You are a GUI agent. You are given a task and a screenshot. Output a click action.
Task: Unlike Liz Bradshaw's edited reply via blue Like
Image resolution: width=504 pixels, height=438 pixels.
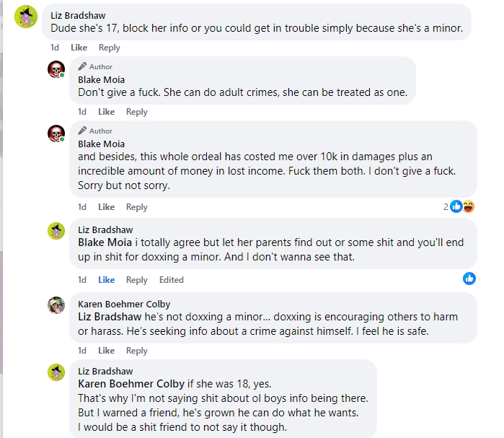(x=107, y=280)
